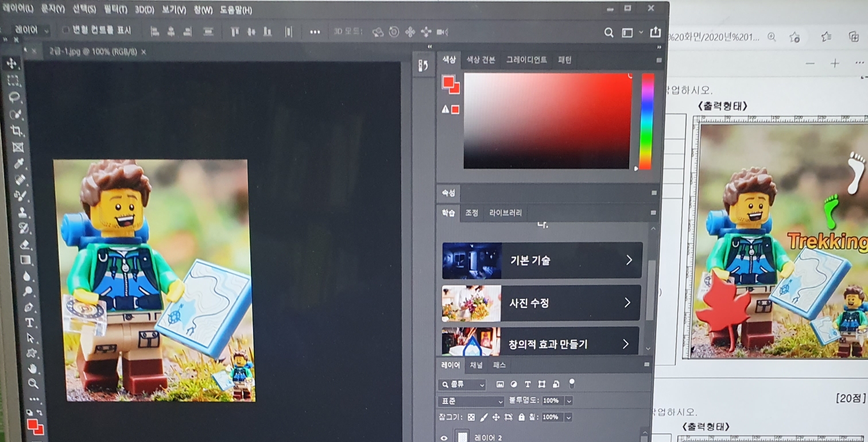
Task: Expand the '창의적 효과 만들기' learn item
Action: pyautogui.click(x=540, y=341)
